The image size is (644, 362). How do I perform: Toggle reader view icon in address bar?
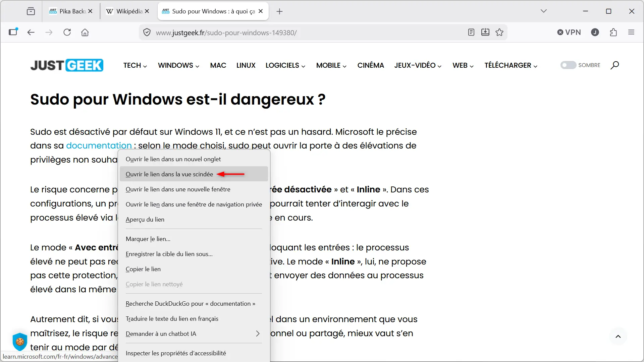[x=471, y=32]
